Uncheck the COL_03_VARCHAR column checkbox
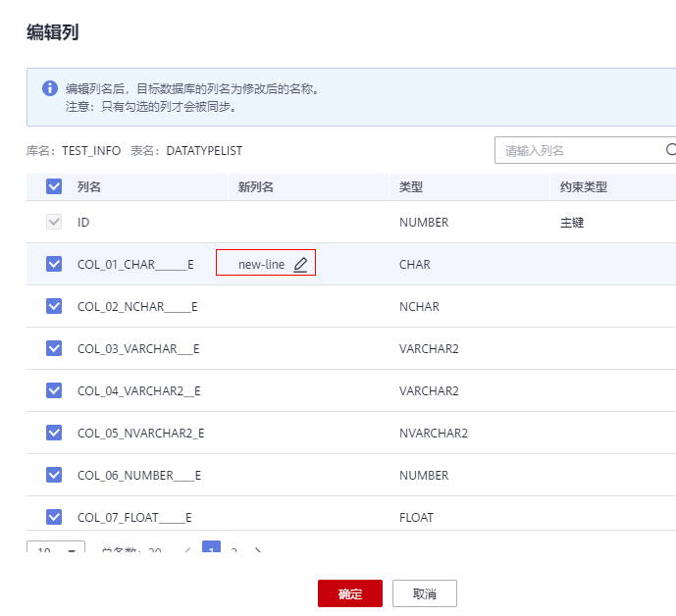The height and width of the screenshot is (616, 676). pos(54,348)
